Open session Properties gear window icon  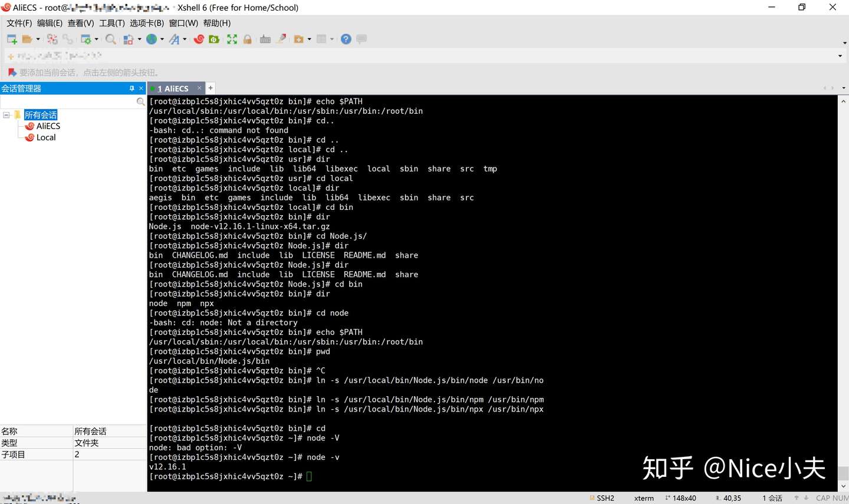point(86,39)
